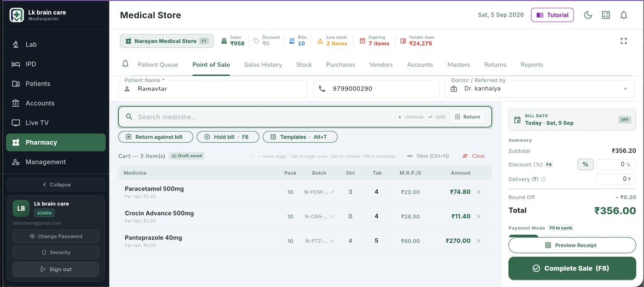Viewport: 644px width, 287px height.
Task: Click the LB user avatar
Action: pos(21,208)
